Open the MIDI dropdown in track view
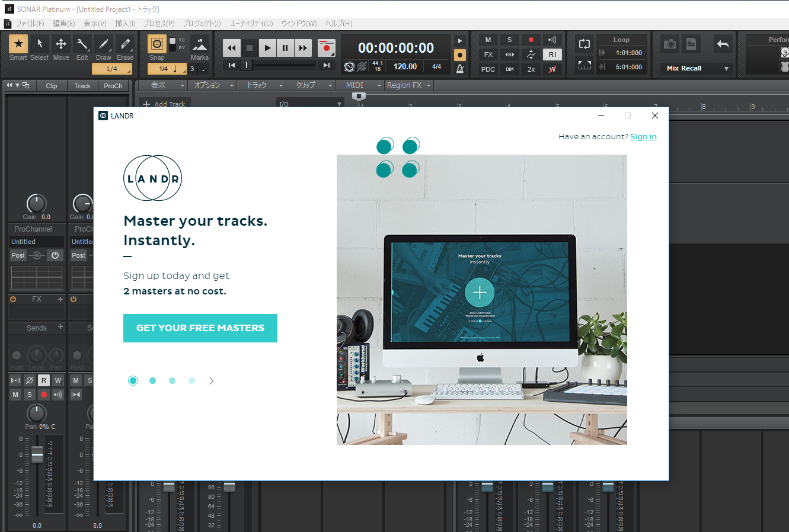This screenshot has width=789, height=532. point(360,85)
